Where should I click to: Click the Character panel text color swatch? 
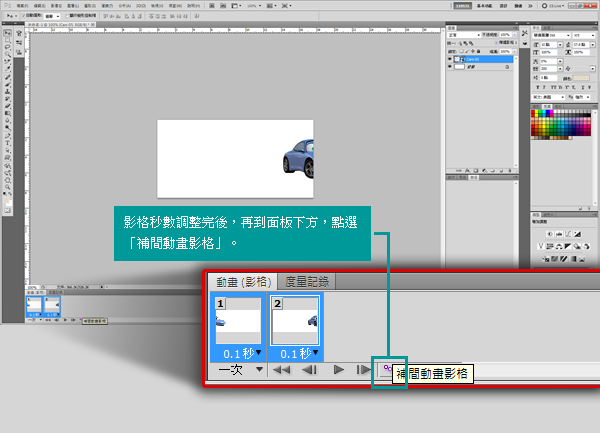pyautogui.click(x=581, y=78)
